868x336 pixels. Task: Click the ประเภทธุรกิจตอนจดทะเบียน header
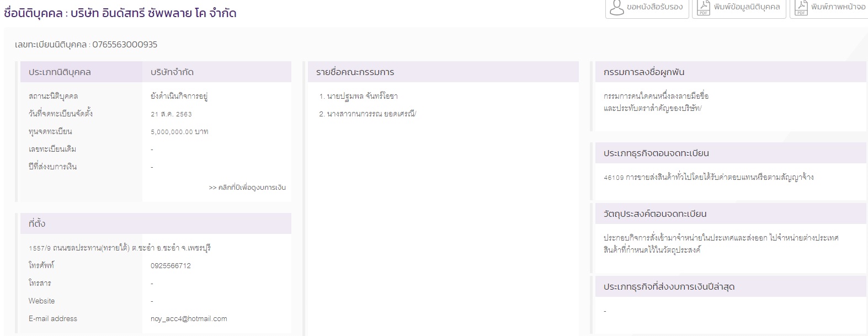pyautogui.click(x=656, y=153)
